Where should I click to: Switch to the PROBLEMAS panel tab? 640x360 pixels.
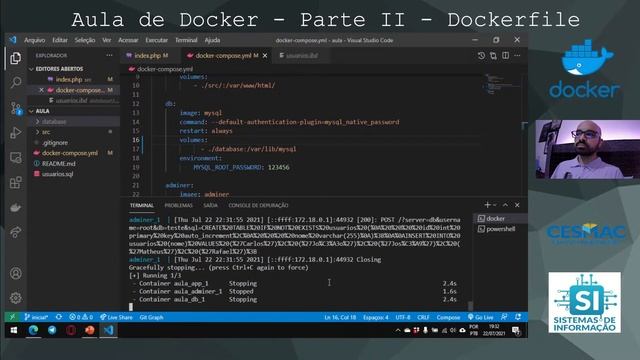(178, 205)
